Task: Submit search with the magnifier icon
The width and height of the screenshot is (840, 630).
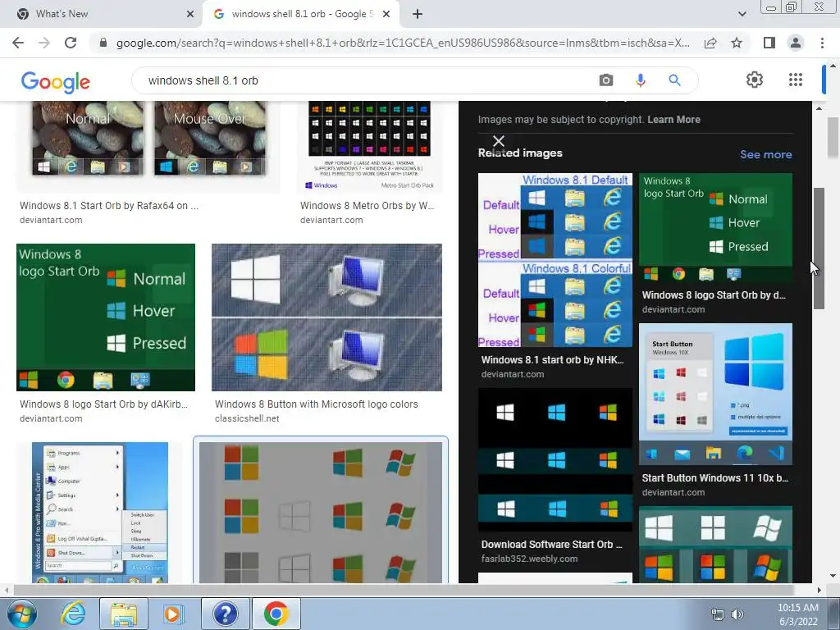Action: coord(674,80)
